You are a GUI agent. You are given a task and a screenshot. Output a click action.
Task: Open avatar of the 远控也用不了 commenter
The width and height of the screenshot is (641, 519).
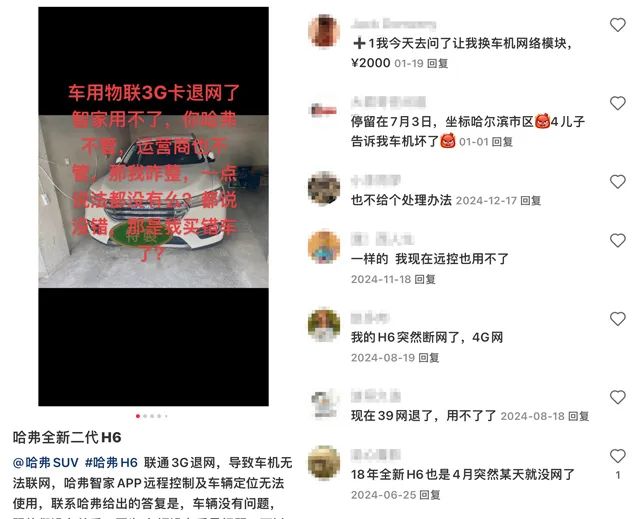click(324, 247)
